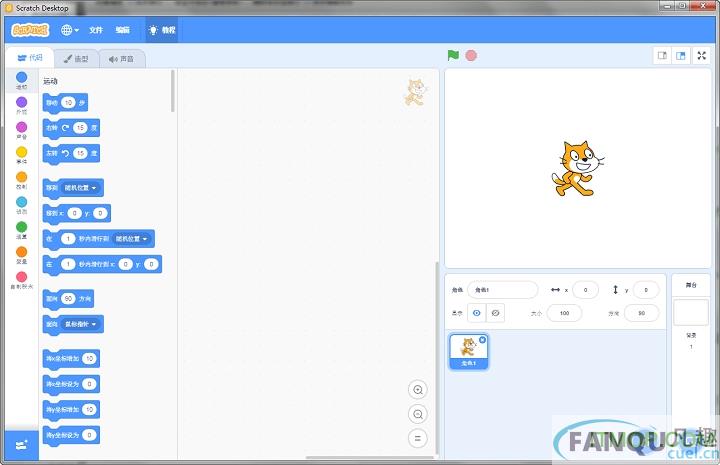Select the purple Looks category circle
This screenshot has height=465, width=720.
[22, 102]
